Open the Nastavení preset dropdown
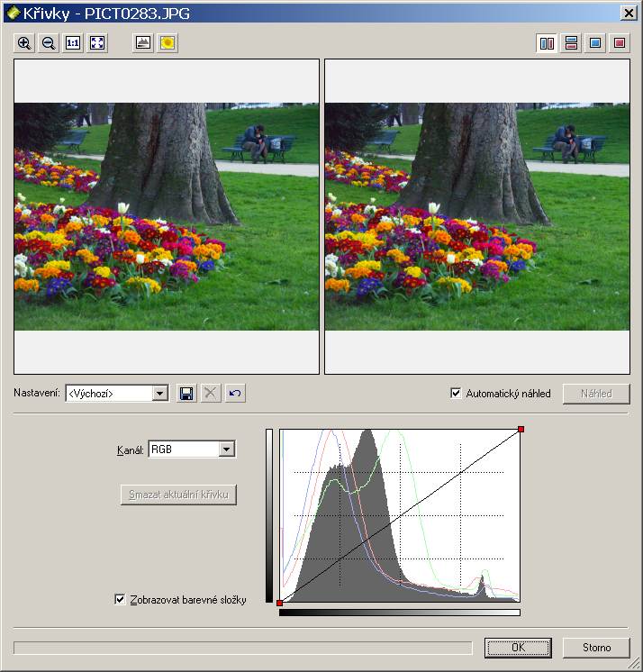This screenshot has height=672, width=643. pos(159,393)
